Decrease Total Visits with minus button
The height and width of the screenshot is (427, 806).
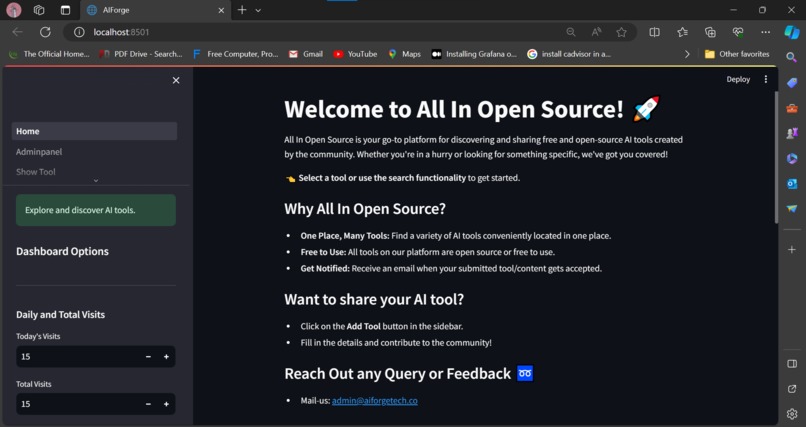click(149, 404)
